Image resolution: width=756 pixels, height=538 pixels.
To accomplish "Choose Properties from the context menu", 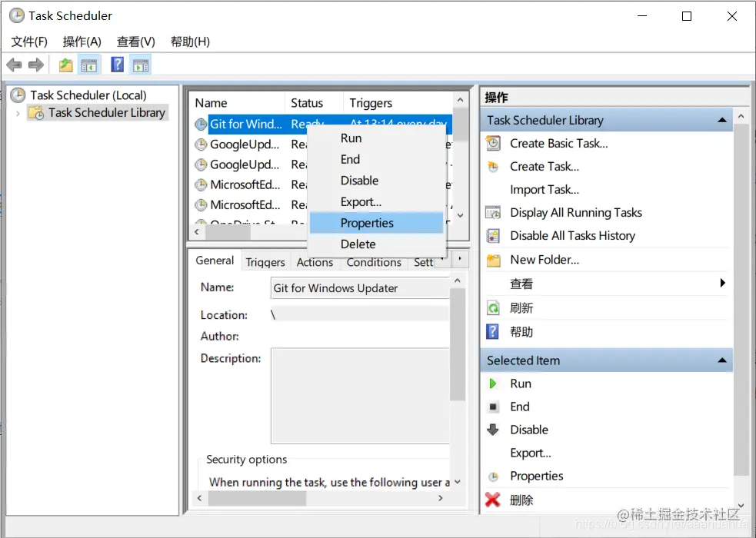I will [377, 223].
